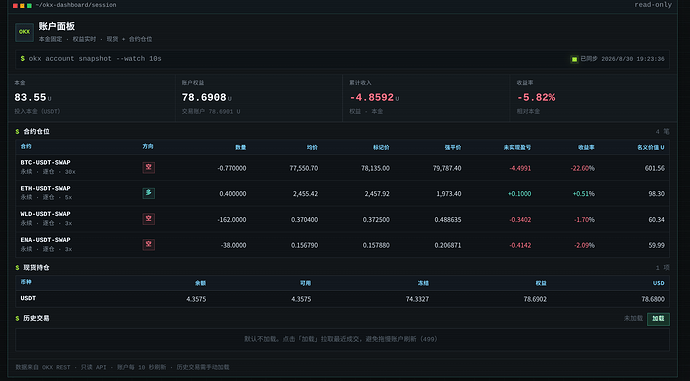Click the 强平价 column header

pos(453,147)
